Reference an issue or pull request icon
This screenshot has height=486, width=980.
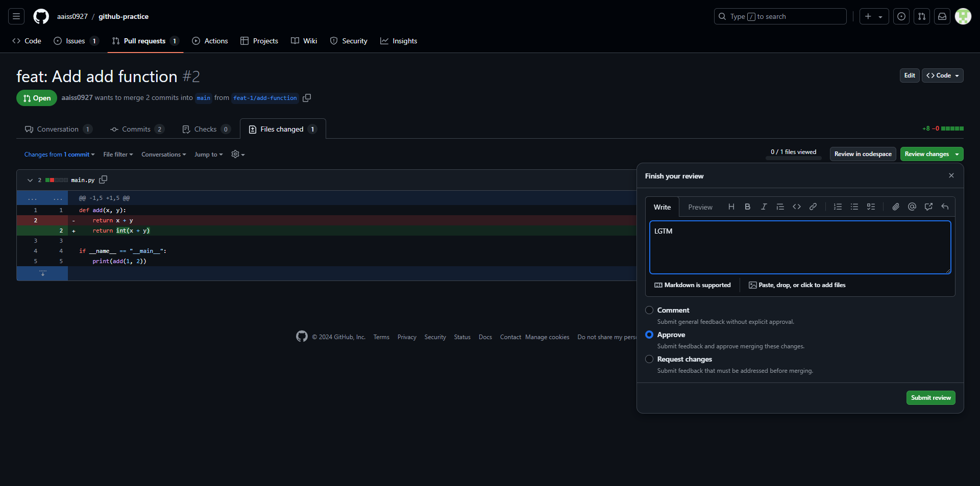tap(928, 207)
